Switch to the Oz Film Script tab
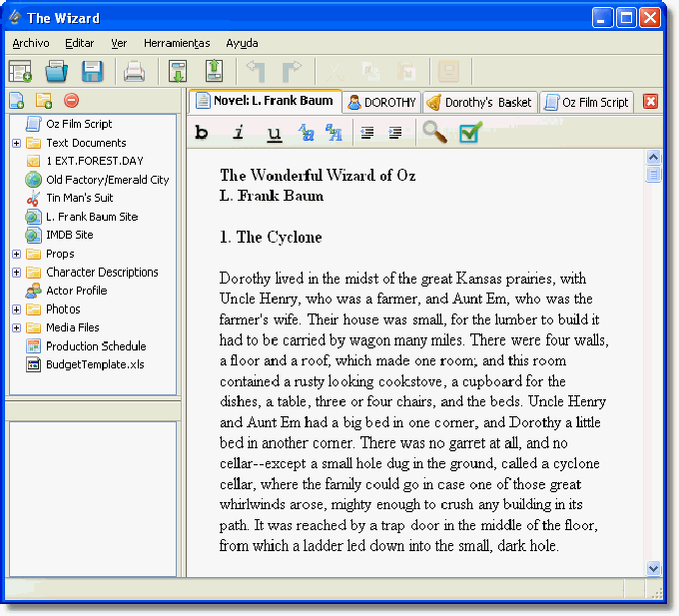 (587, 103)
